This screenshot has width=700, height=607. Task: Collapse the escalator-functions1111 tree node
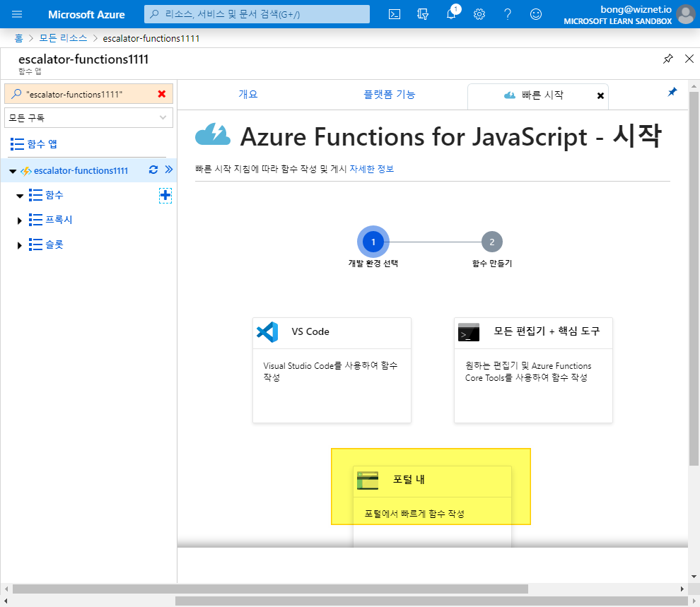[x=13, y=171]
